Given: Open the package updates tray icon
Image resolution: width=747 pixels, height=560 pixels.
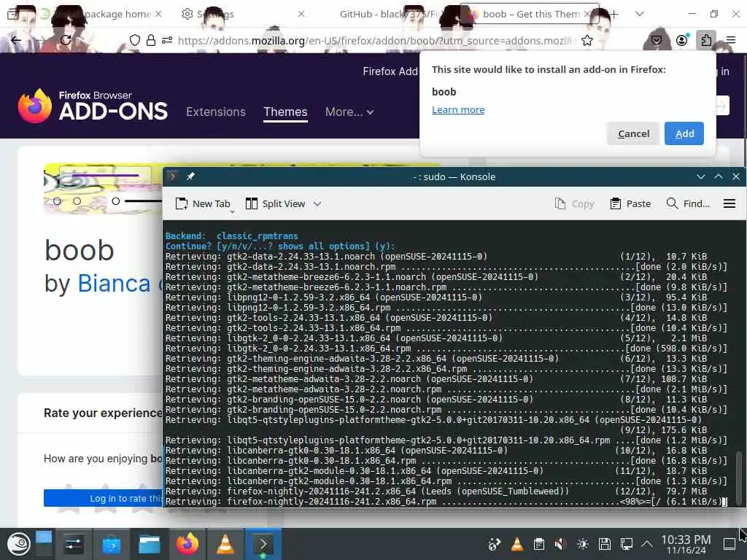Looking at the screenshot, I should point(495,544).
